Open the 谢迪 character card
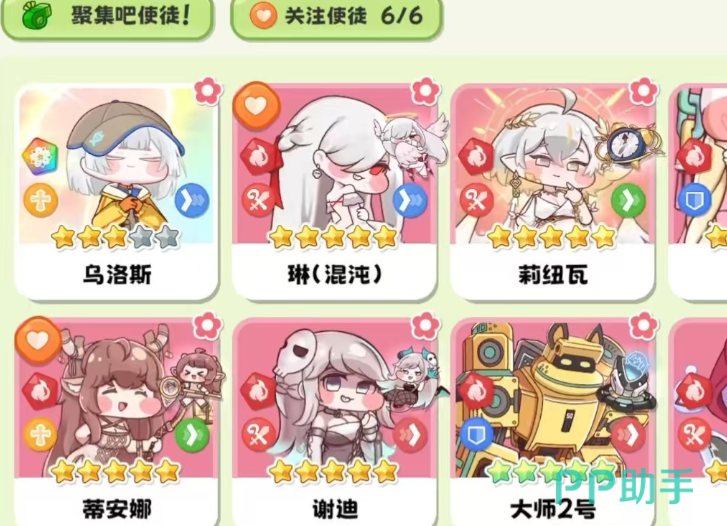 click(335, 422)
